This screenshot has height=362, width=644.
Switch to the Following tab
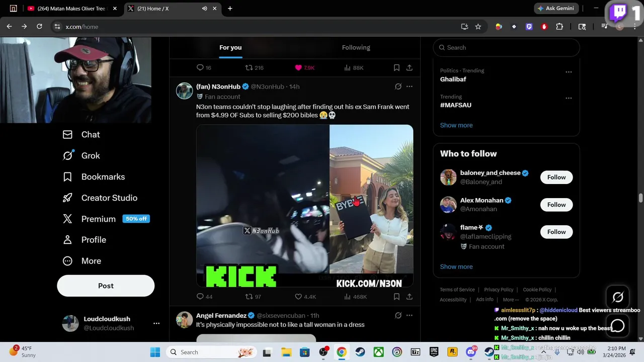click(356, 47)
